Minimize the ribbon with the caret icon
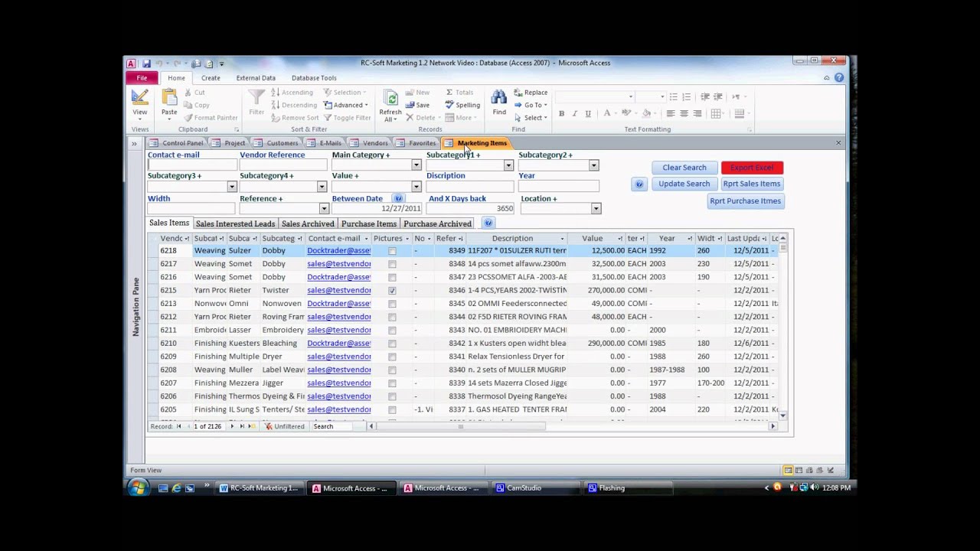 tap(827, 78)
